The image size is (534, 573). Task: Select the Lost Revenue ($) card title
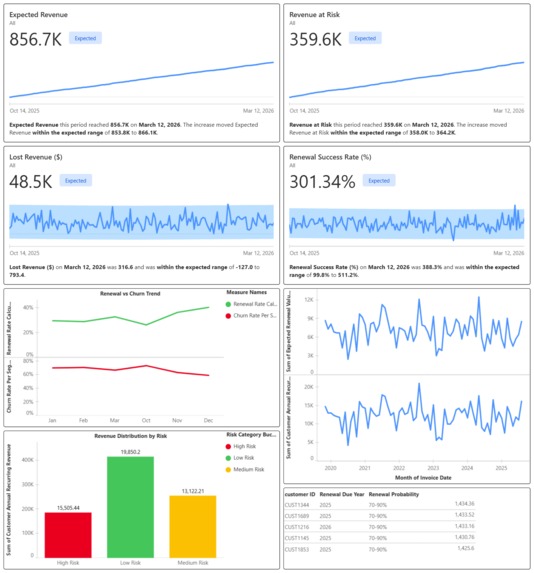36,157
